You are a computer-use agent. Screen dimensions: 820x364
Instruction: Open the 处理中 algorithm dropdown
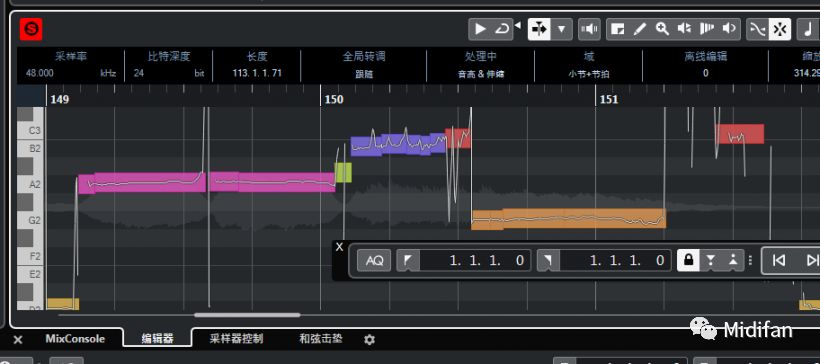pos(480,74)
